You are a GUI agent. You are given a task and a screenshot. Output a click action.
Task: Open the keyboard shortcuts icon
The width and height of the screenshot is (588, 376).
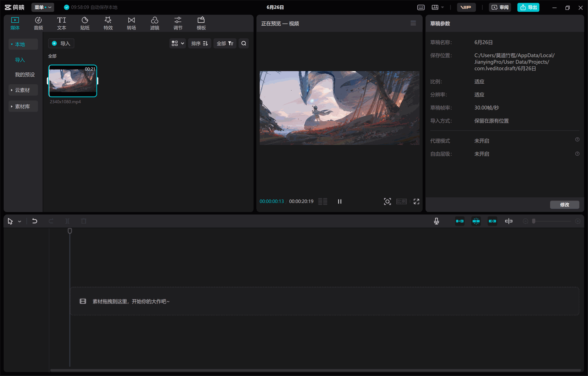tap(421, 7)
